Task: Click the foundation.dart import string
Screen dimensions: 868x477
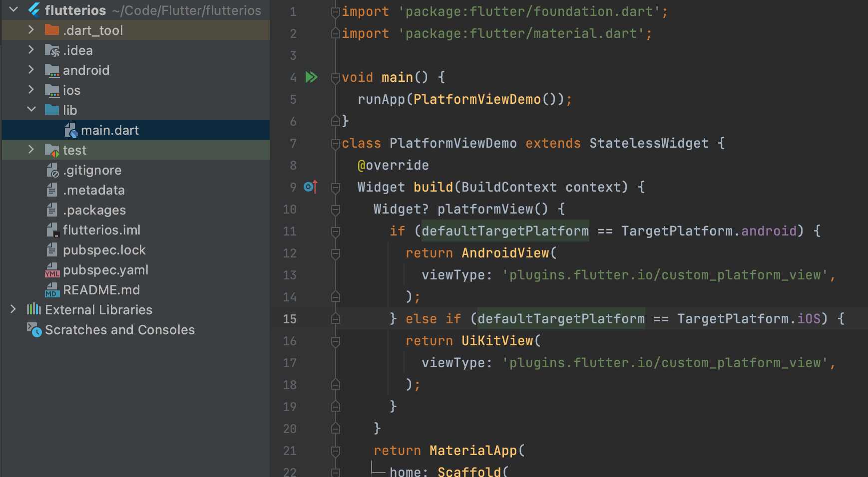Action: [529, 11]
